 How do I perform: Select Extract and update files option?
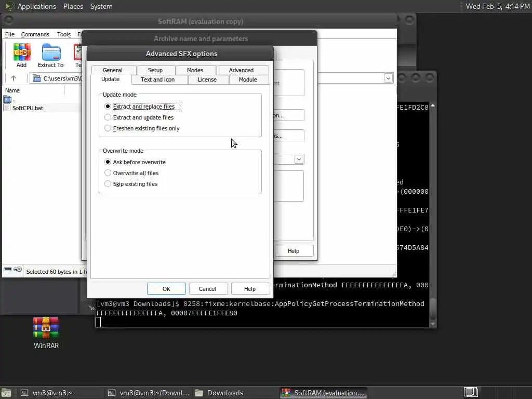click(139, 117)
